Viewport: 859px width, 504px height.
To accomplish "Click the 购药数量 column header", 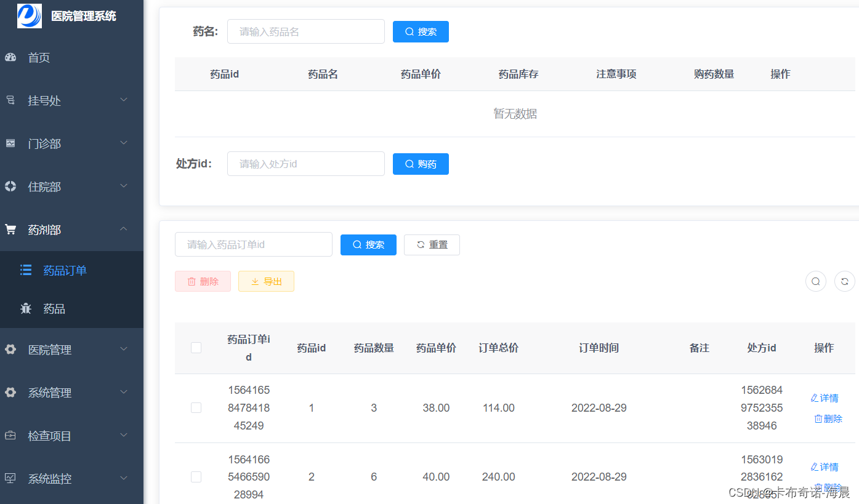I will [714, 74].
